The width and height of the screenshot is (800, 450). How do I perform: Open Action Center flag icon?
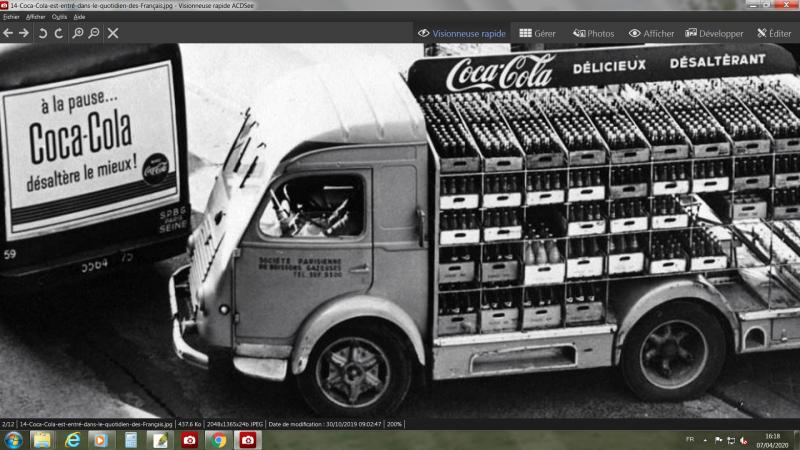click(x=718, y=440)
